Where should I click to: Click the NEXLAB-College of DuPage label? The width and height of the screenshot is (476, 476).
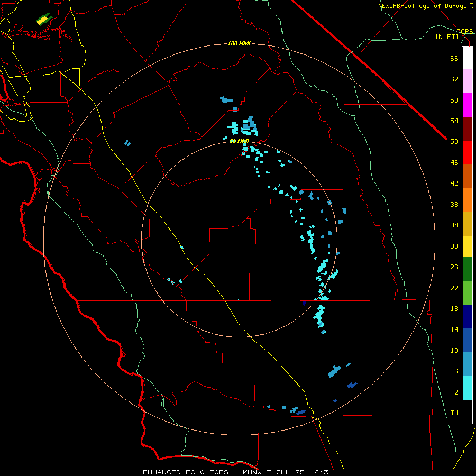[x=423, y=6]
